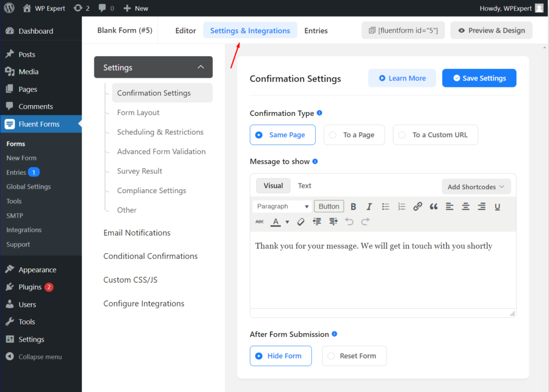This screenshot has width=549, height=392.
Task: Click info icon next to Message to show
Action: pos(315,161)
